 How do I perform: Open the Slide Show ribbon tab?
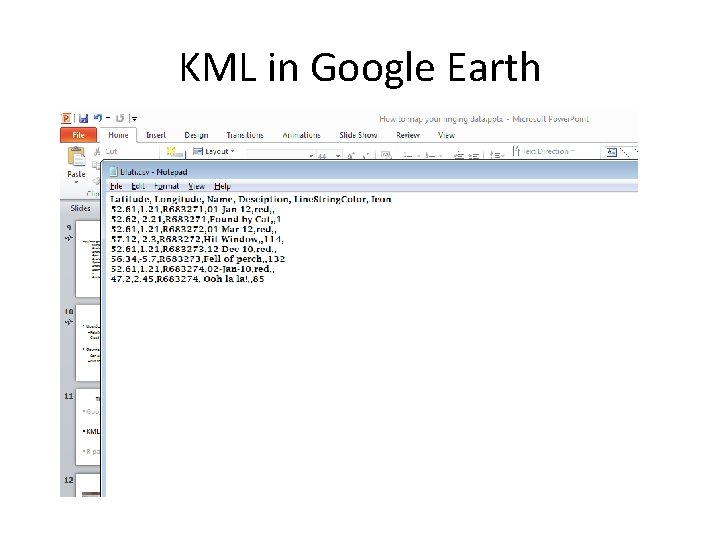click(358, 135)
